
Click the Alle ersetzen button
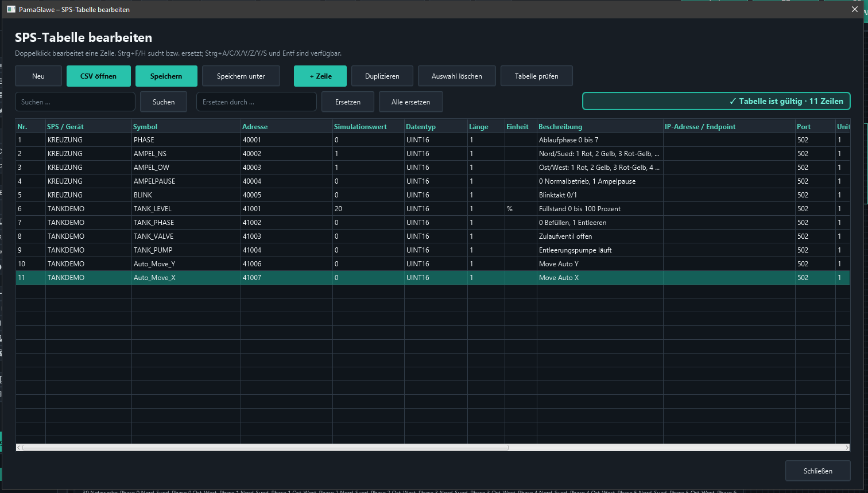tap(411, 102)
